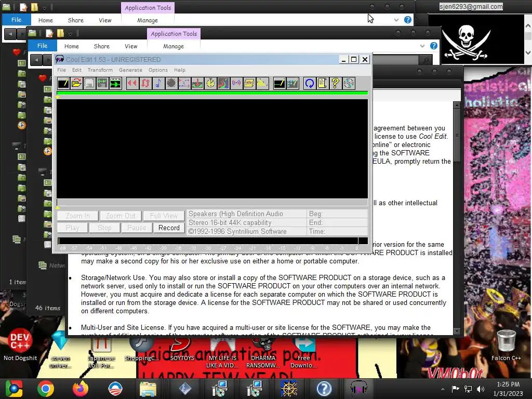Click the yellow triangle icon in toolbar
This screenshot has height=399, width=532.
click(262, 83)
